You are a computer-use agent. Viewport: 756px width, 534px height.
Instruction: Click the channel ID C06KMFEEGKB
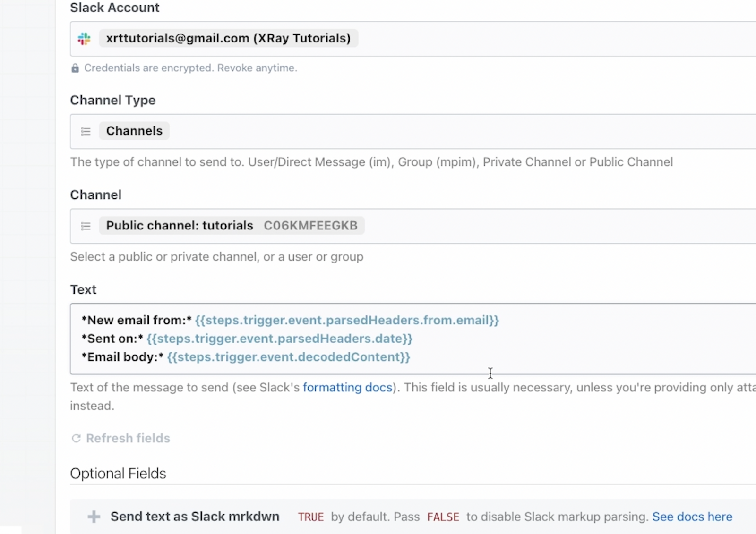(310, 226)
